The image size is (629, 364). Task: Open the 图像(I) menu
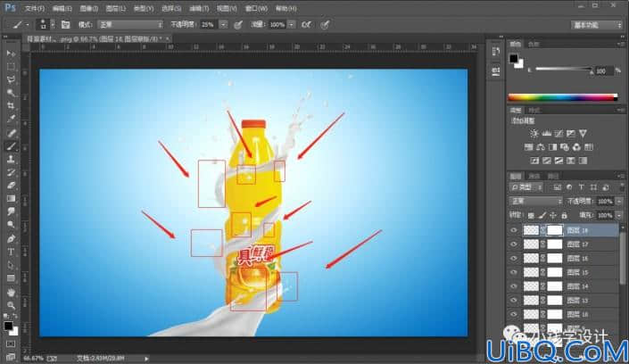tap(88, 8)
